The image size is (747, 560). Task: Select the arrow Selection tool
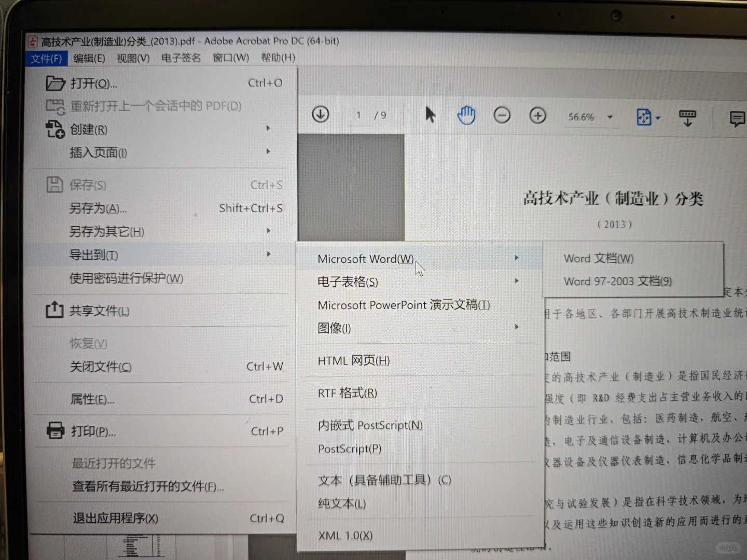click(430, 115)
